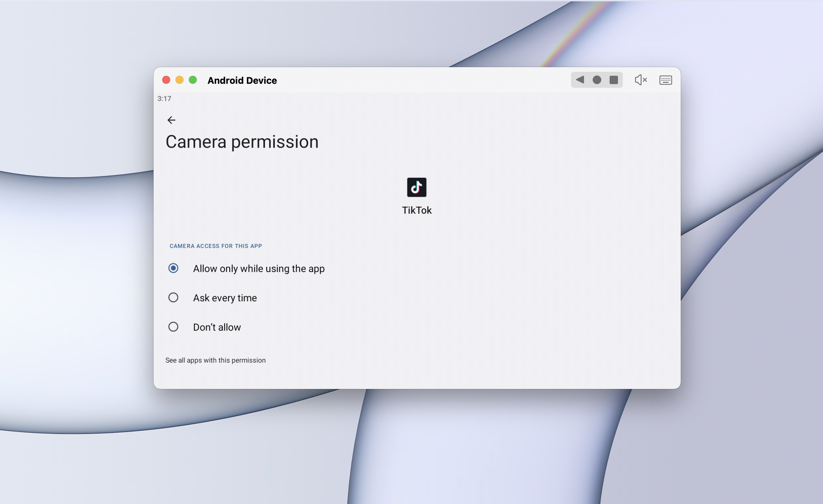Click the TikTok app name label
Image resolution: width=823 pixels, height=504 pixels.
[x=416, y=210]
